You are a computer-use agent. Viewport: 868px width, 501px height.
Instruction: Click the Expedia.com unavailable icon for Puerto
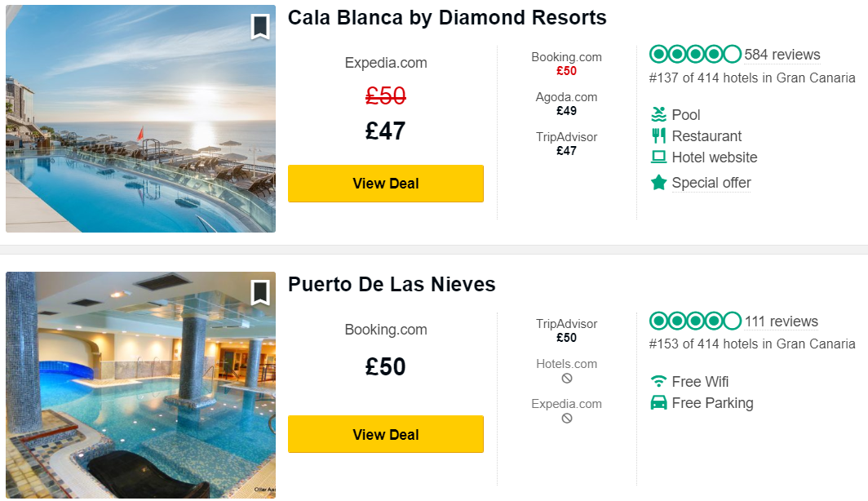pos(567,418)
